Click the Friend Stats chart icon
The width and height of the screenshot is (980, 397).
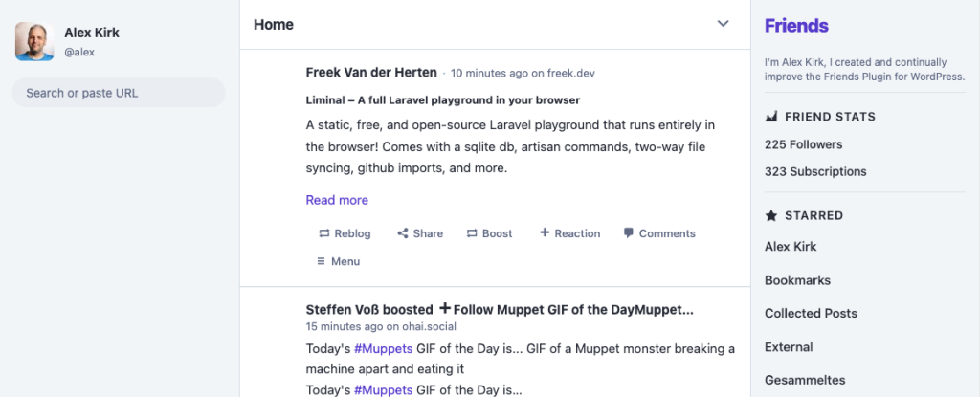coord(771,117)
